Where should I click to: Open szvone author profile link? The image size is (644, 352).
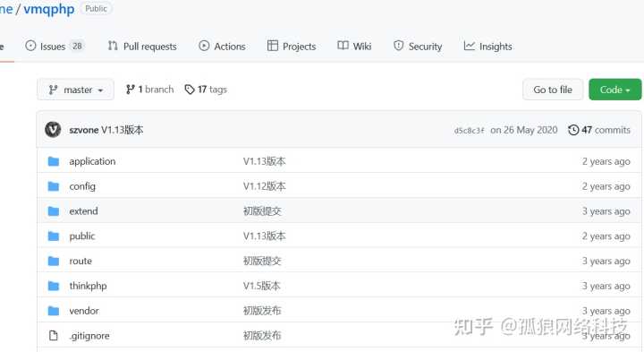[x=84, y=130]
